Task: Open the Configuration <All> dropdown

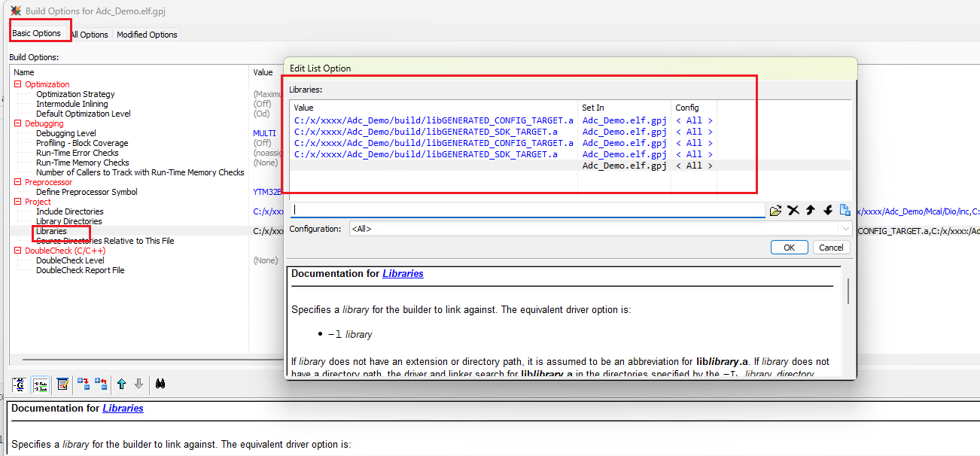Action: tap(846, 229)
